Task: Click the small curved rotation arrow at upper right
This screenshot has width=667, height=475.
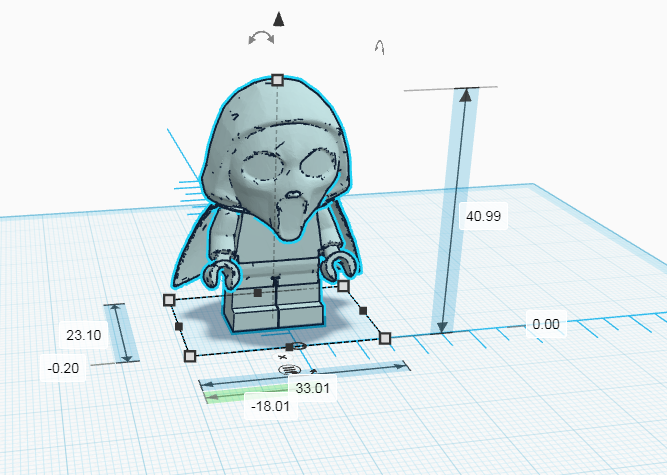Action: click(x=380, y=47)
